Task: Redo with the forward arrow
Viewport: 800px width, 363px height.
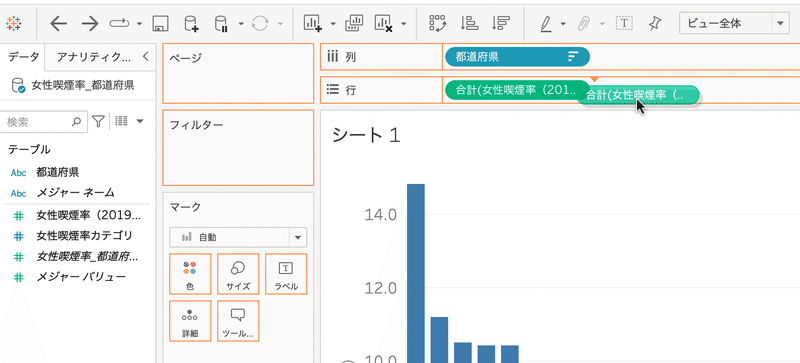Action: point(90,23)
